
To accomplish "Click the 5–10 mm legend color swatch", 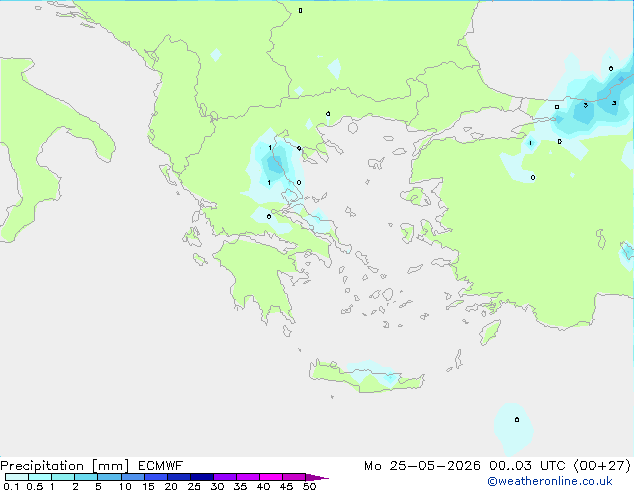I will 109,477.
